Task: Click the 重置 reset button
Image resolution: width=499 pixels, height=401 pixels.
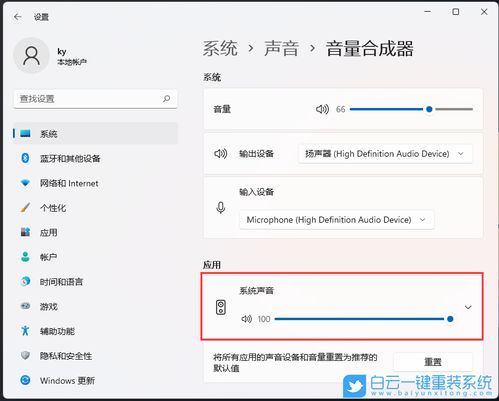Action: pos(433,362)
